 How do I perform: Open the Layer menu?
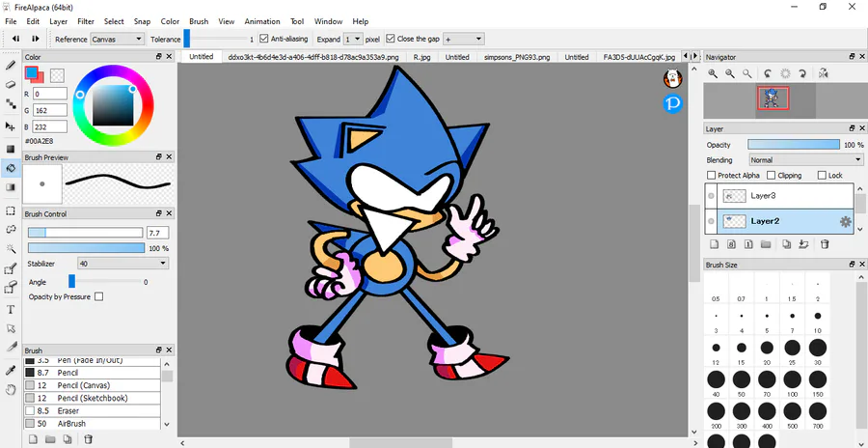(x=58, y=21)
